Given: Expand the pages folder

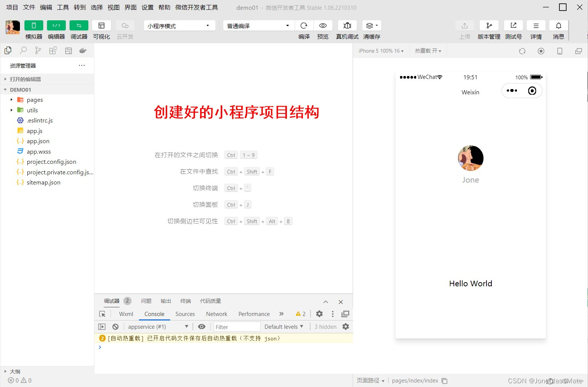Looking at the screenshot, I should (35, 100).
